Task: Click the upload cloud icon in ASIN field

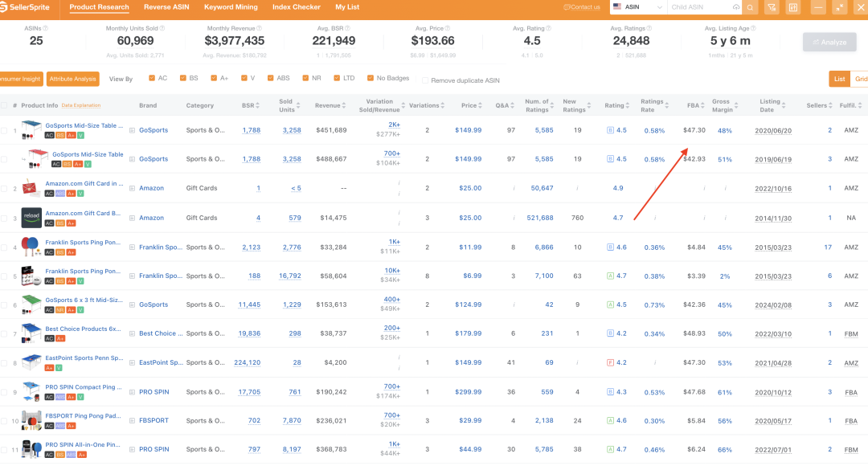Action: click(x=735, y=7)
